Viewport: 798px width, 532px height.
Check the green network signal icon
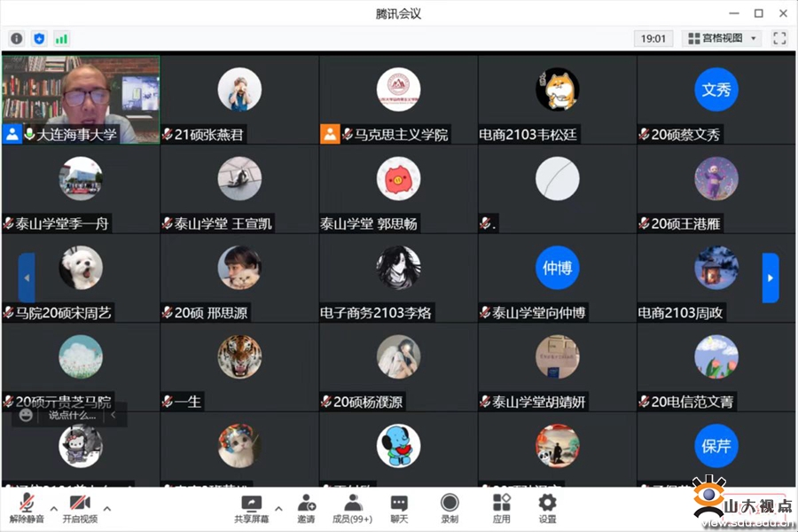tap(61, 39)
